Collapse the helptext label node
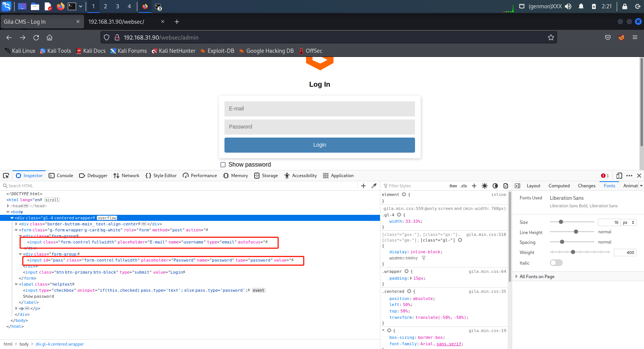Image resolution: width=644 pixels, height=349 pixels. coord(16,284)
